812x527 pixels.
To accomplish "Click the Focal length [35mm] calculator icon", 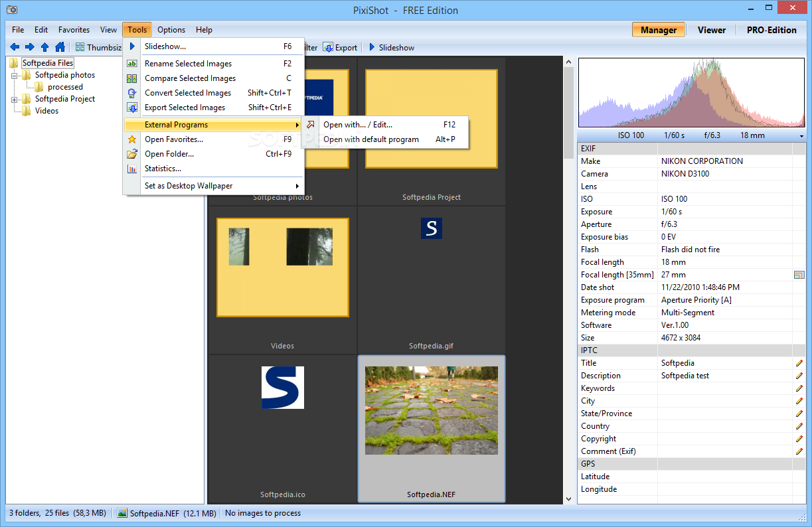I will tap(799, 275).
